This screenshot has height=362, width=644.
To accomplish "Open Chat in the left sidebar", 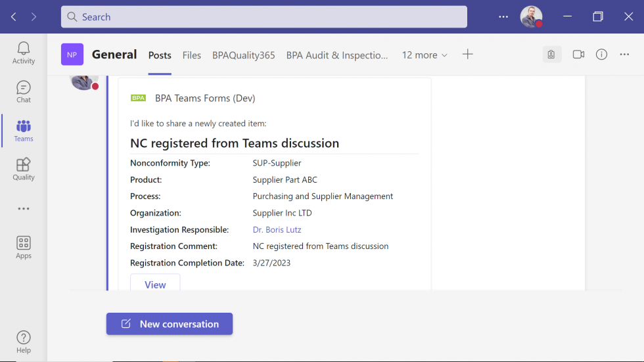I will pyautogui.click(x=24, y=91).
